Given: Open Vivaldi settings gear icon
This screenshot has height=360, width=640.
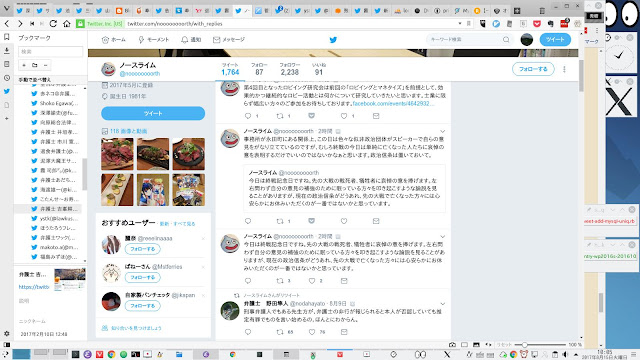Looking at the screenshot, I should (7, 333).
